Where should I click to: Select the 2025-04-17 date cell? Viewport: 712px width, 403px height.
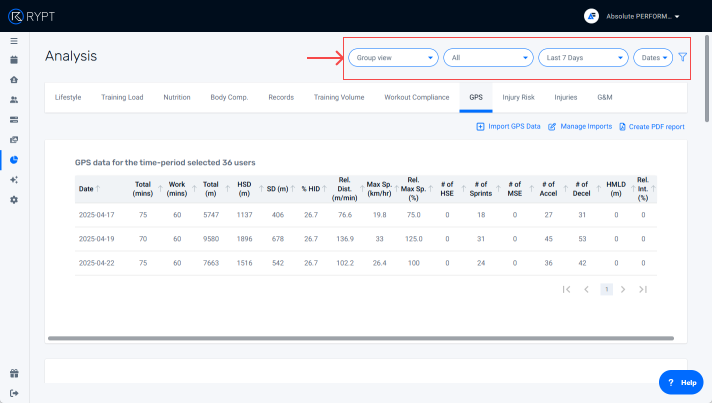coord(97,215)
